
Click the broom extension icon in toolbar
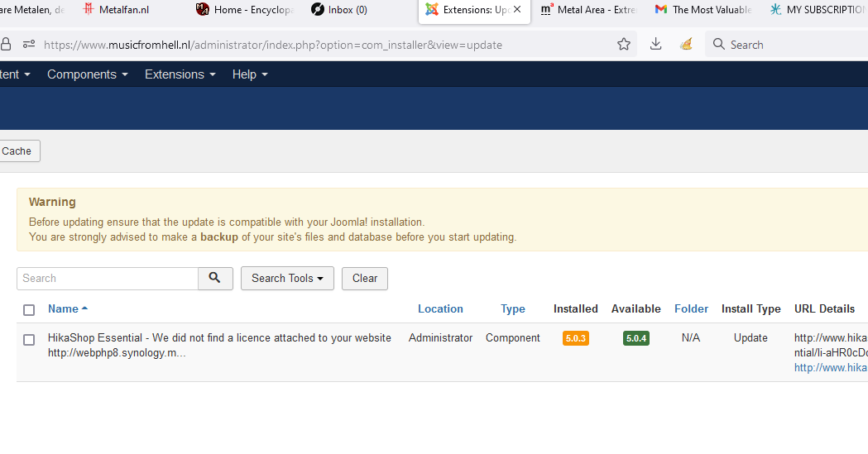687,44
